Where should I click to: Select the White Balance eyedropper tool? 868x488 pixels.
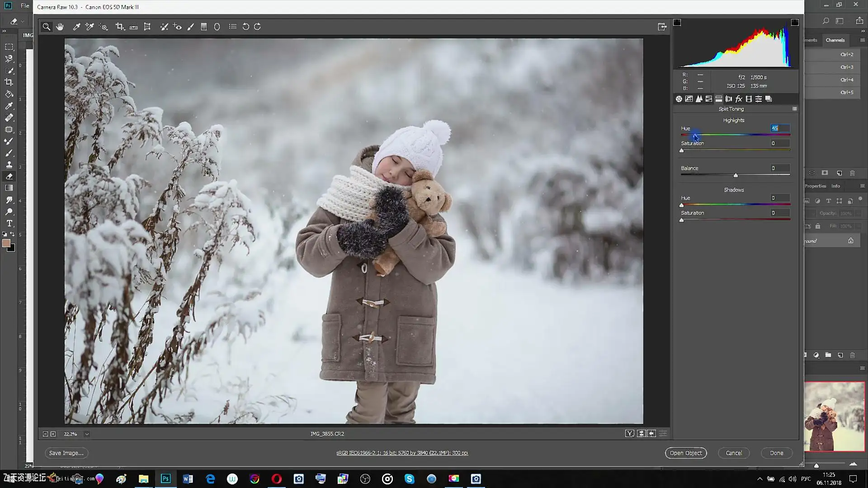click(x=76, y=27)
